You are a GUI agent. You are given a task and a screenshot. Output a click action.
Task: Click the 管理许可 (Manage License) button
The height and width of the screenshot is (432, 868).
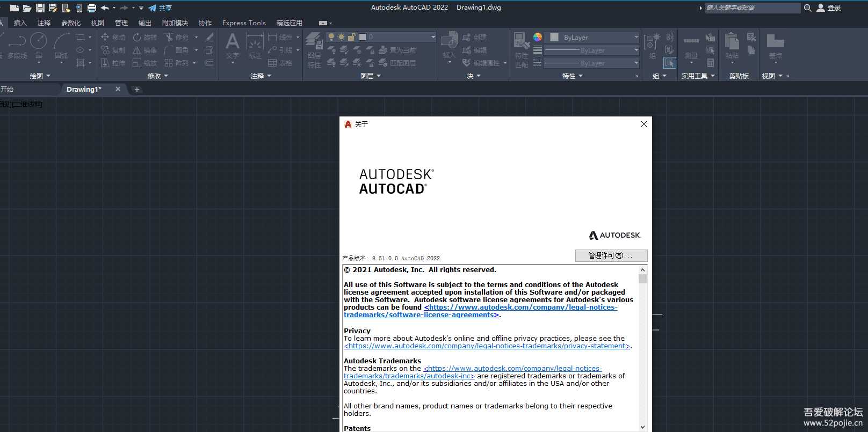click(611, 255)
